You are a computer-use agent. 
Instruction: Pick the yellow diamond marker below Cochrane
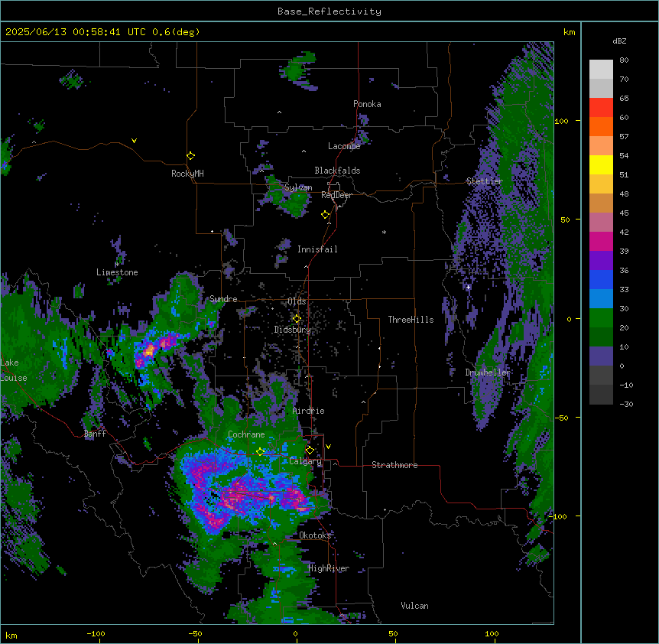pos(260,452)
